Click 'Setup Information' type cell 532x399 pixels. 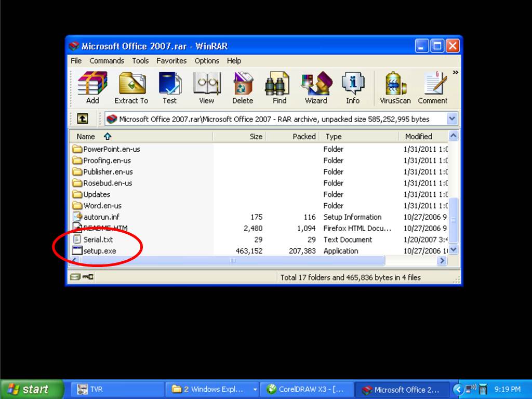[x=352, y=217]
